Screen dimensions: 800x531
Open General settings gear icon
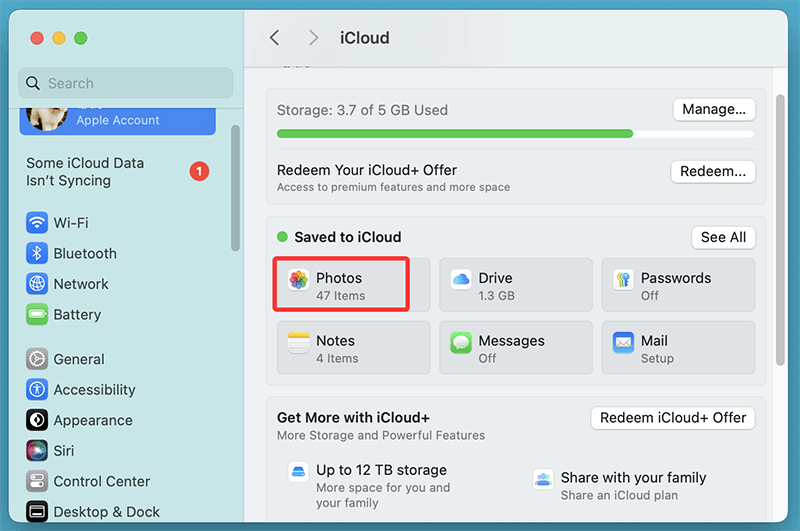pos(37,359)
